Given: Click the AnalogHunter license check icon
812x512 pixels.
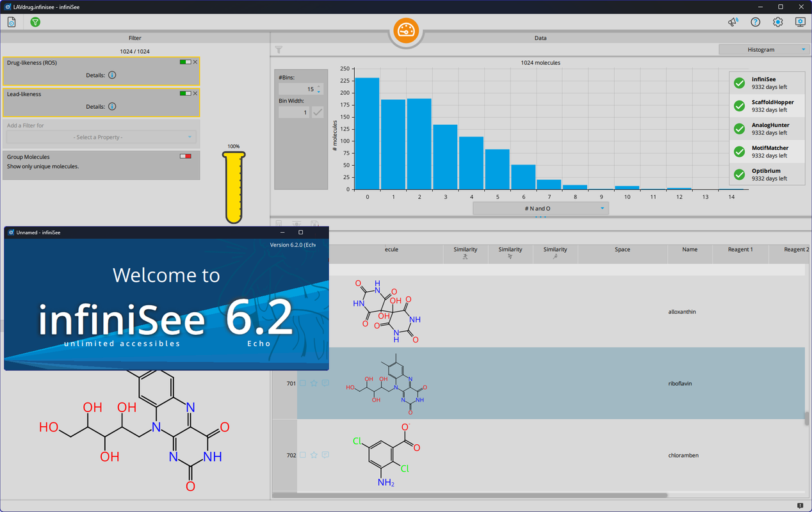Looking at the screenshot, I should (x=740, y=129).
